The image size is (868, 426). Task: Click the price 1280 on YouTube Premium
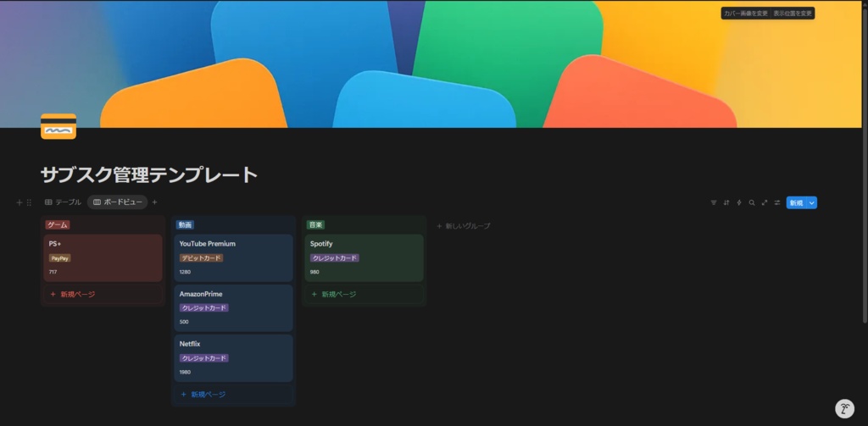point(185,272)
